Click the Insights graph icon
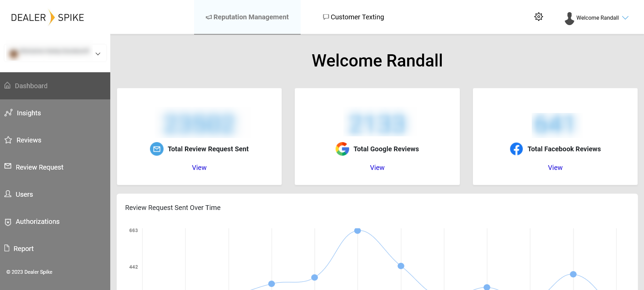The width and height of the screenshot is (644, 290). pos(8,113)
